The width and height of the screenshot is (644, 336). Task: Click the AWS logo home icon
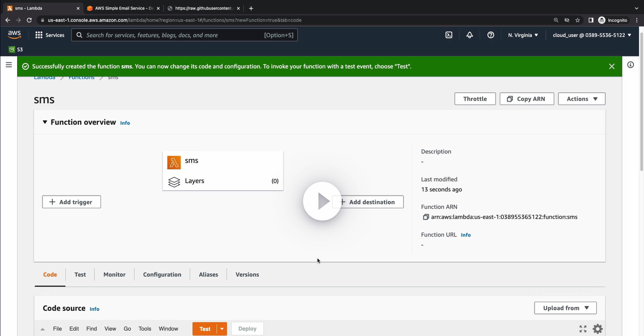(15, 35)
